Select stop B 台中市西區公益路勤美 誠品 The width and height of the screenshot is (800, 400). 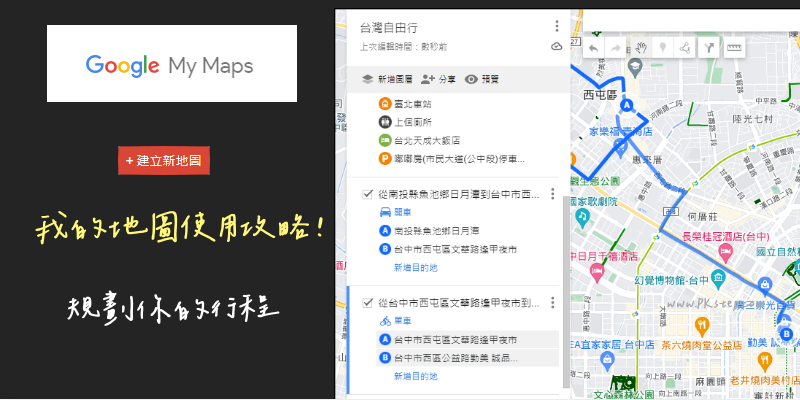tap(467, 358)
